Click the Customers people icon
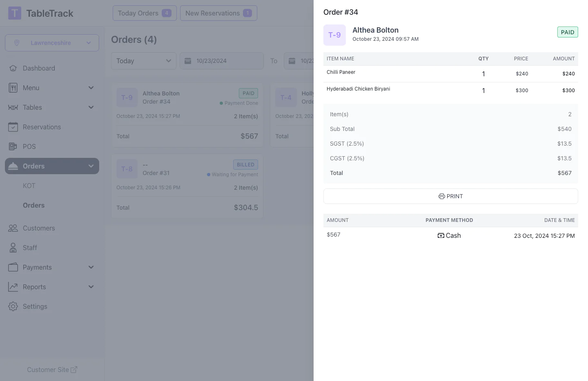588x381 pixels. pyautogui.click(x=13, y=228)
